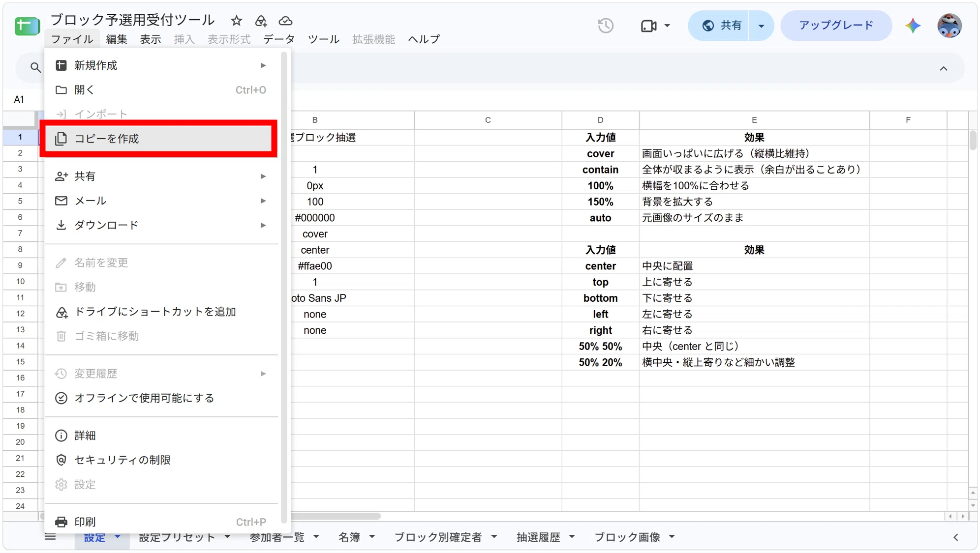Click the document title ブロック予選用受付ツール
980x553 pixels.
point(132,20)
